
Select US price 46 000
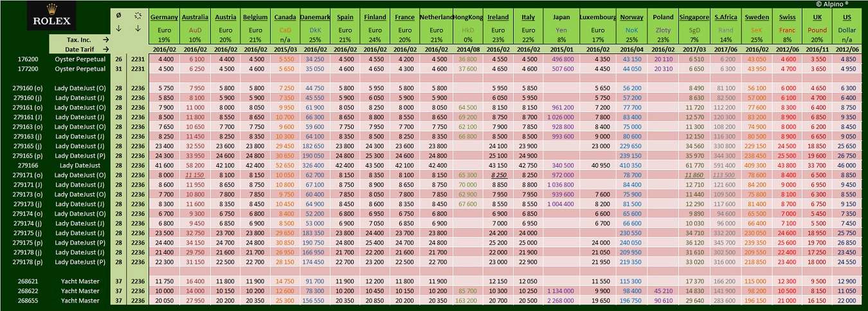pyautogui.click(x=848, y=165)
